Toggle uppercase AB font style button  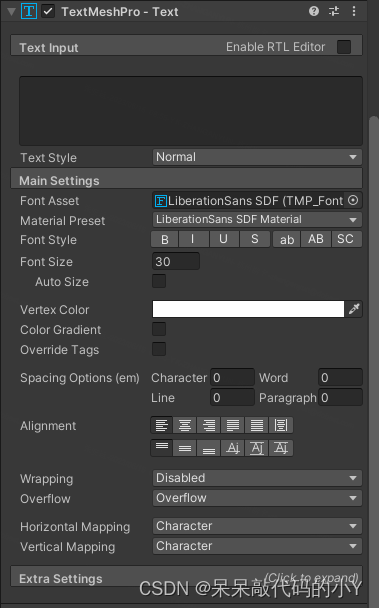point(316,239)
